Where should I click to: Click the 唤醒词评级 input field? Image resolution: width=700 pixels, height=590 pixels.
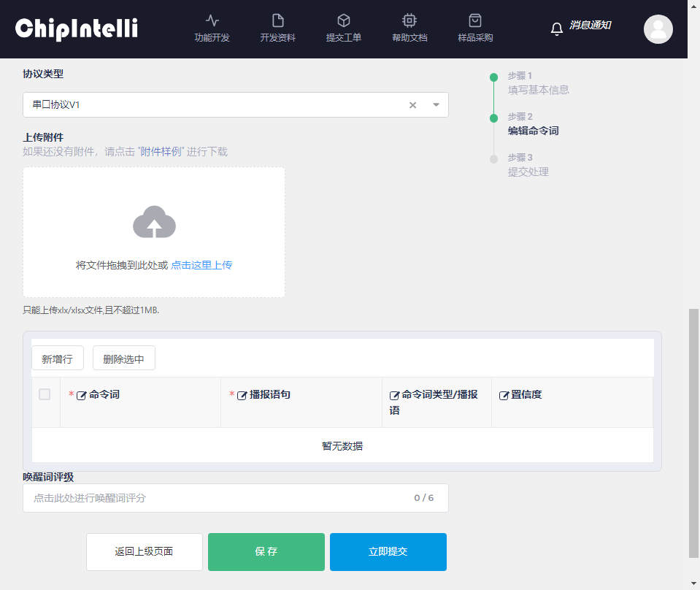pyautogui.click(x=219, y=498)
